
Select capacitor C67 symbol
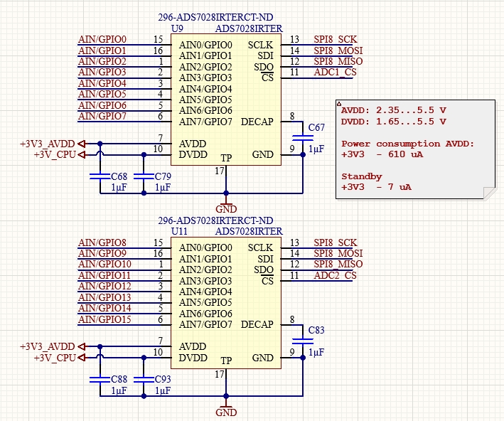click(x=303, y=138)
